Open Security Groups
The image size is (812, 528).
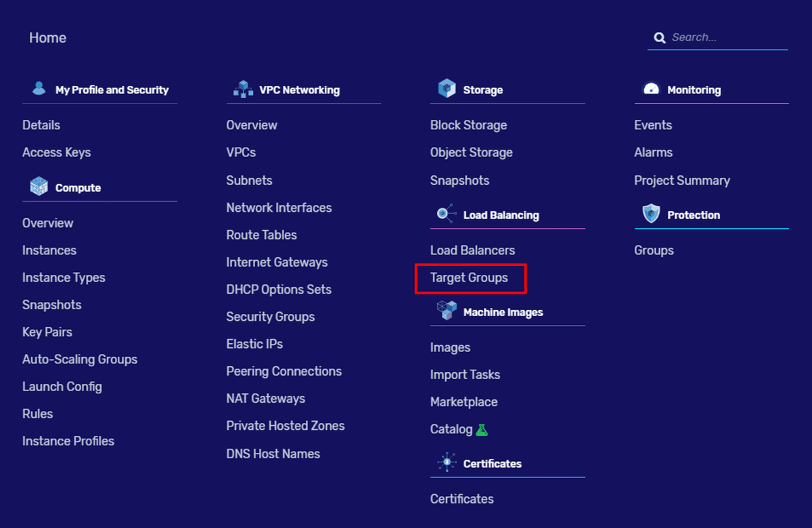click(x=271, y=317)
